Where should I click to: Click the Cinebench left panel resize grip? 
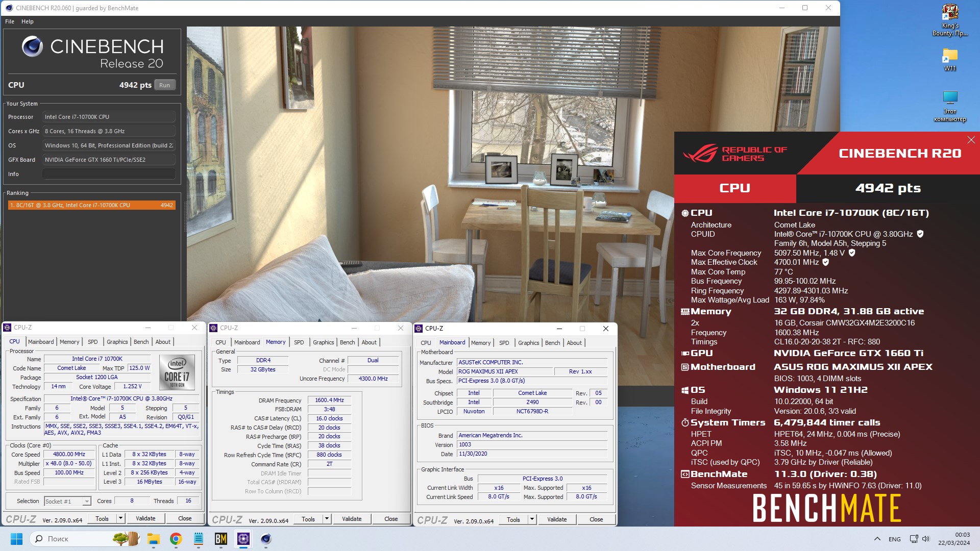(x=185, y=217)
